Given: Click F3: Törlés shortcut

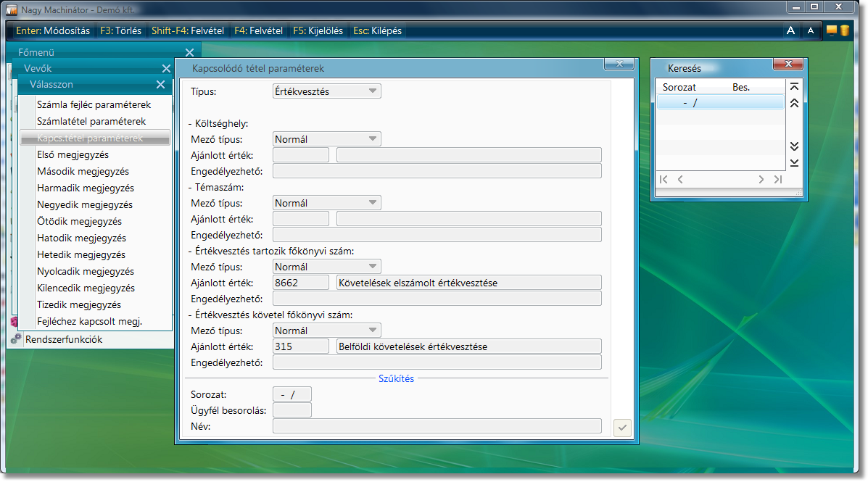Looking at the screenshot, I should pos(120,31).
